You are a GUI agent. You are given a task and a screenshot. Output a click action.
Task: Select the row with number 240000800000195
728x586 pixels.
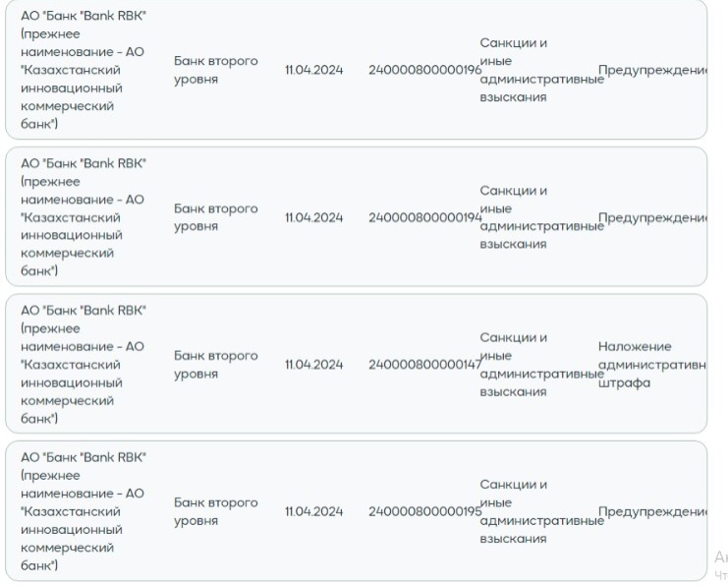[356, 510]
